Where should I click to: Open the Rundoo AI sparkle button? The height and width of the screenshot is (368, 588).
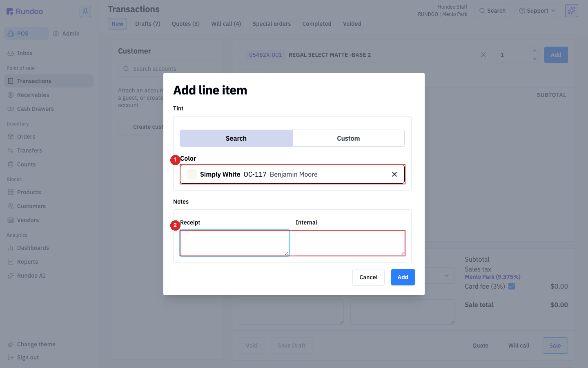point(572,11)
